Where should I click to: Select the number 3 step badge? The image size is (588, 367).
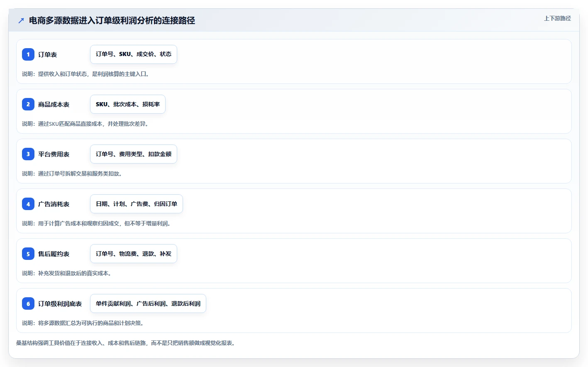click(28, 154)
